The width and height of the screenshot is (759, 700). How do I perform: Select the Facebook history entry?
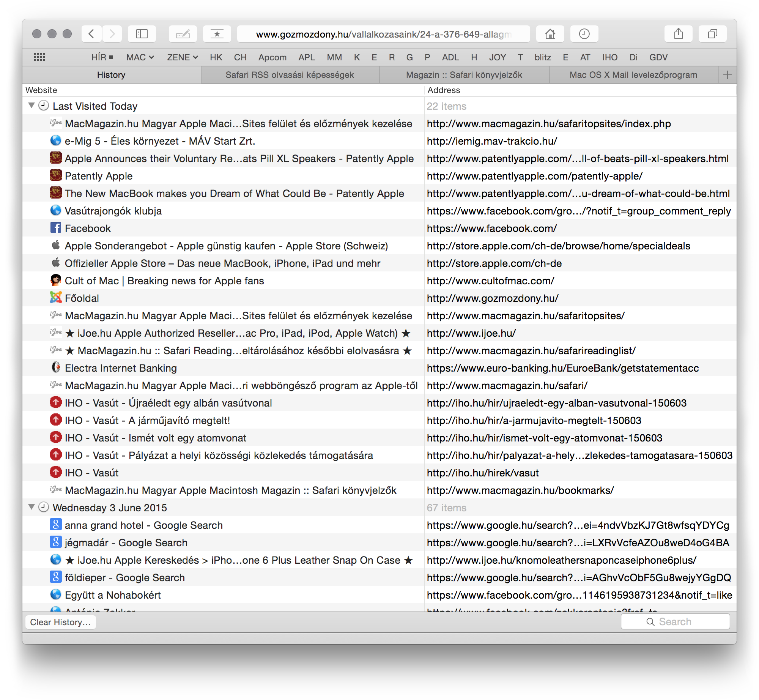click(x=379, y=228)
